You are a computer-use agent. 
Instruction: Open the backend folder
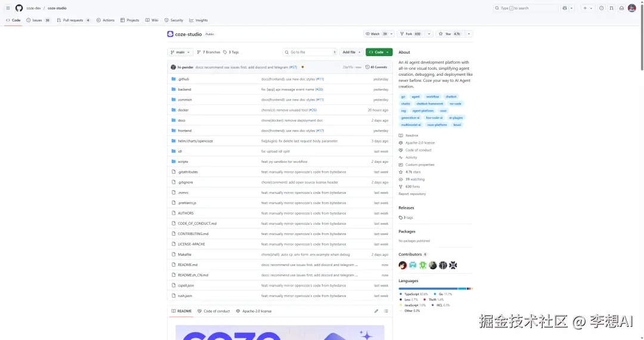184,89
